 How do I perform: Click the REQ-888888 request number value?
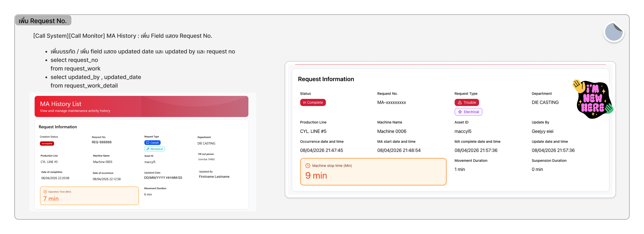101,142
